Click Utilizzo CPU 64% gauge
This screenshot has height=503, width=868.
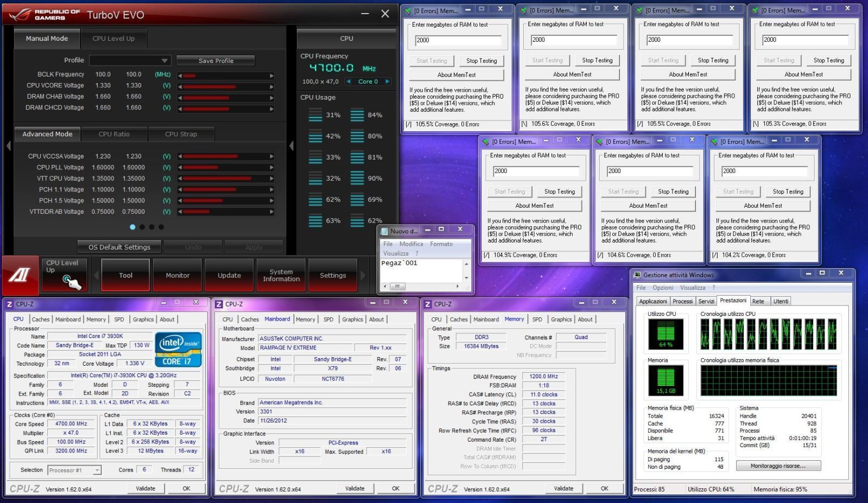pyautogui.click(x=666, y=334)
